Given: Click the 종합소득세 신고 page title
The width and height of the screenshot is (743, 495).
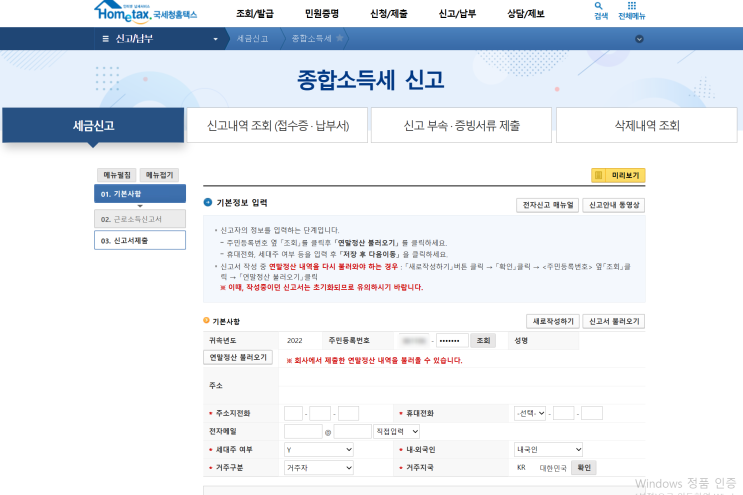Looking at the screenshot, I should (371, 80).
